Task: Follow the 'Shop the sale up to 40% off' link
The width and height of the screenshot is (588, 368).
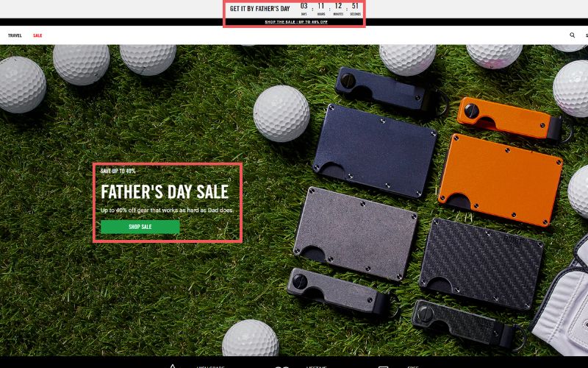Action: (x=296, y=22)
